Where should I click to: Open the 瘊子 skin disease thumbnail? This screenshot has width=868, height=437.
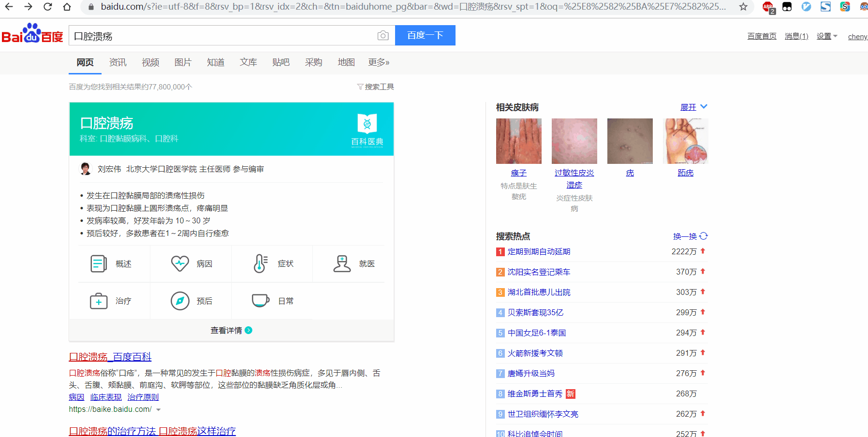519,141
